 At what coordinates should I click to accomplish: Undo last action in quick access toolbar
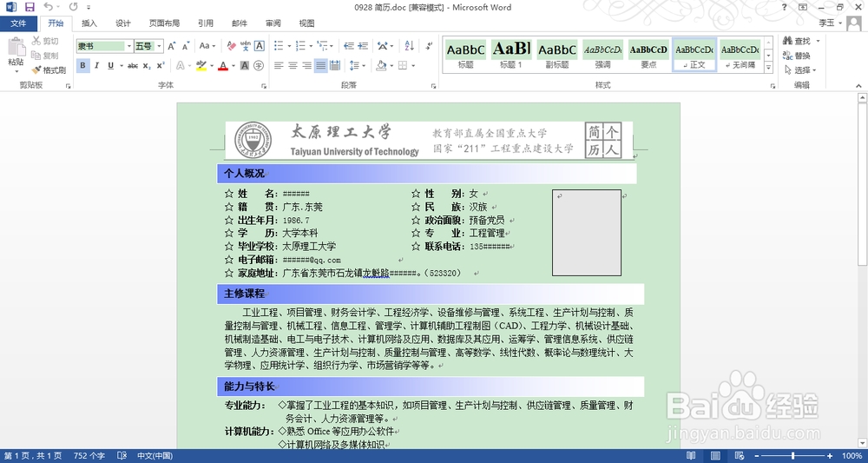pyautogui.click(x=48, y=7)
